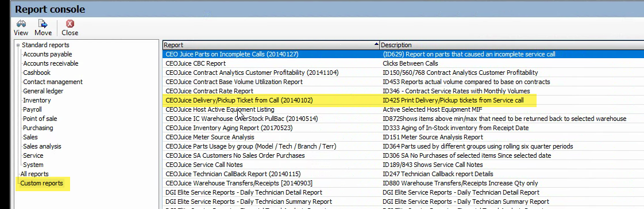
Task: Select the Purchasing reports category
Action: tap(38, 128)
